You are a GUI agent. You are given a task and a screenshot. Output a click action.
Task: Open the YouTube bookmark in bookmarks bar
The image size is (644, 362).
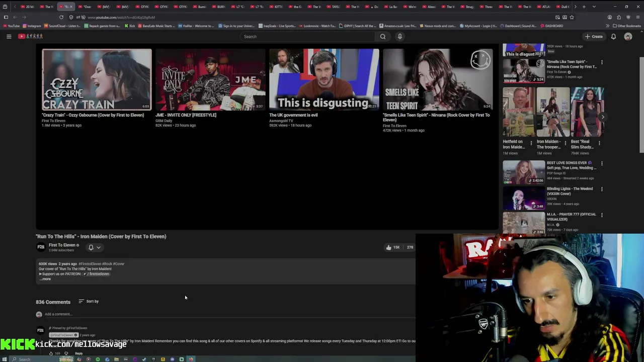pyautogui.click(x=11, y=26)
